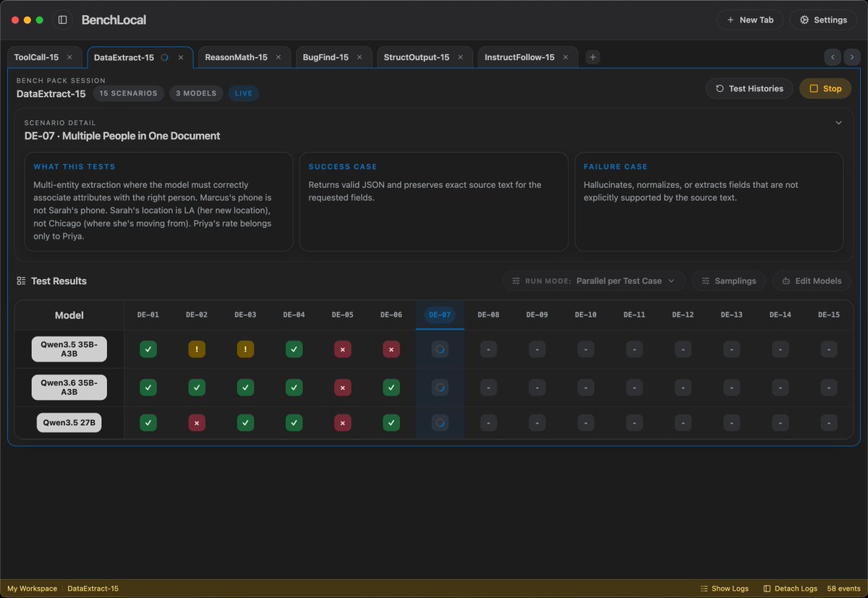Select the DE-07 column header
The width and height of the screenshot is (868, 598).
click(x=440, y=315)
